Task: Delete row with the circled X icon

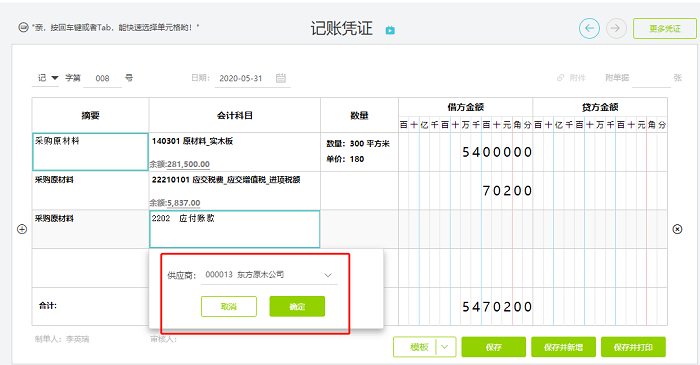Action: (x=677, y=229)
